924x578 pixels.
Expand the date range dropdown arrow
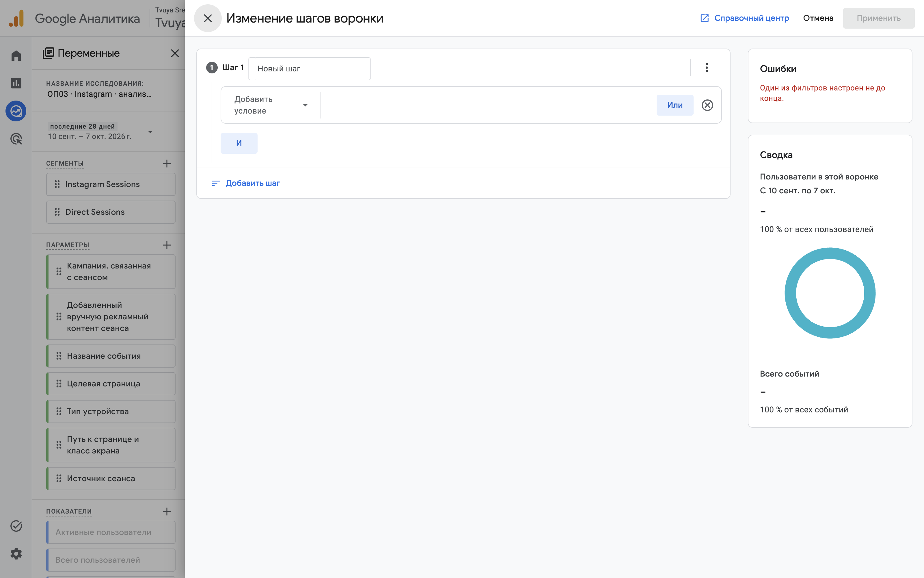[x=150, y=132]
